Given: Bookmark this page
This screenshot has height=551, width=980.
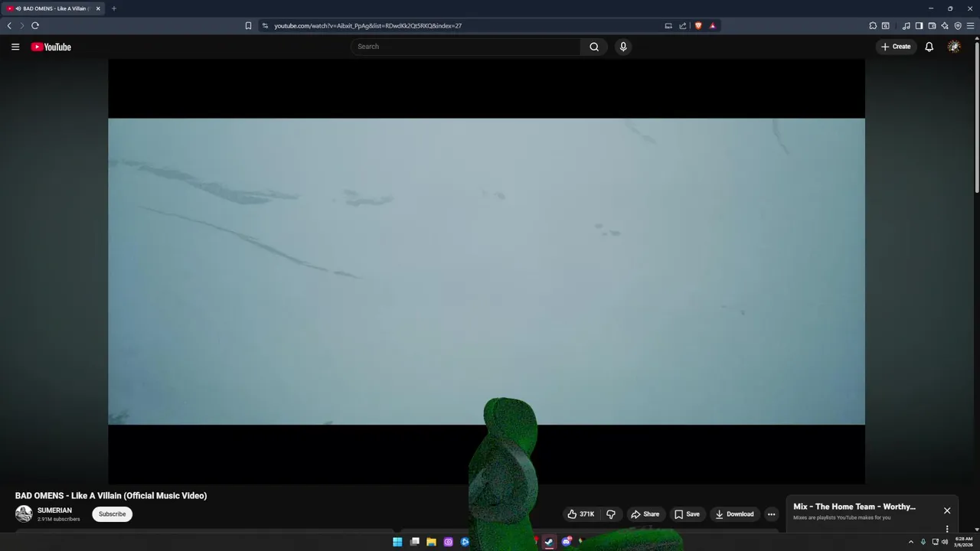Looking at the screenshot, I should pos(248,25).
